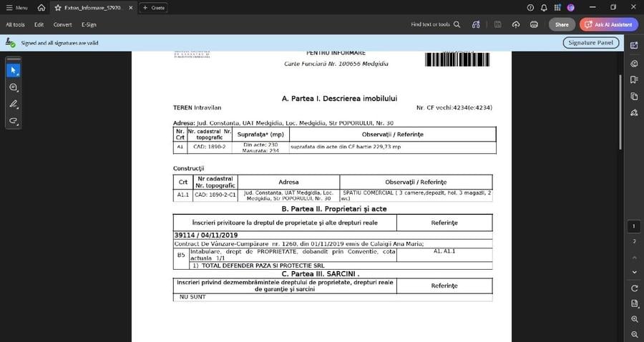Pick the Draw freehand lasso tool
Screen dimensions: 644x342
13,121
